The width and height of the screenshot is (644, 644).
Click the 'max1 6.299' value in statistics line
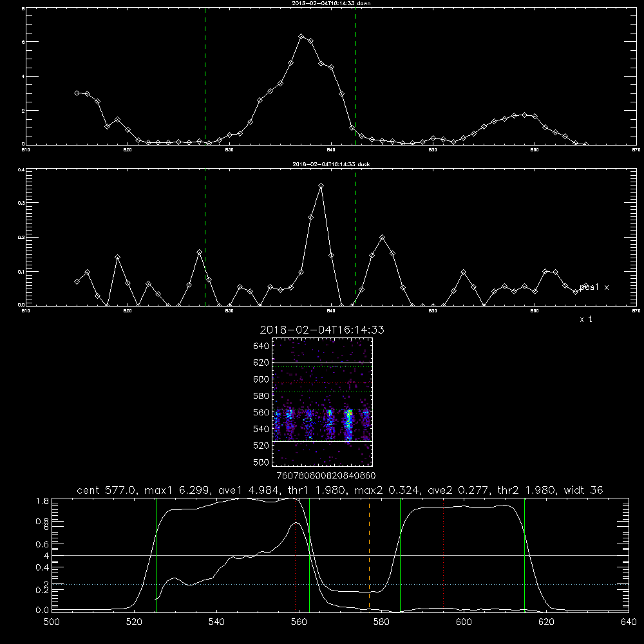pos(176,490)
